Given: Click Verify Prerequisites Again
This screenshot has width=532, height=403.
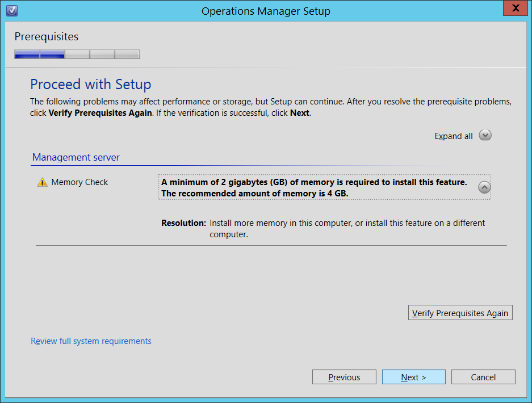Looking at the screenshot, I should [x=460, y=313].
